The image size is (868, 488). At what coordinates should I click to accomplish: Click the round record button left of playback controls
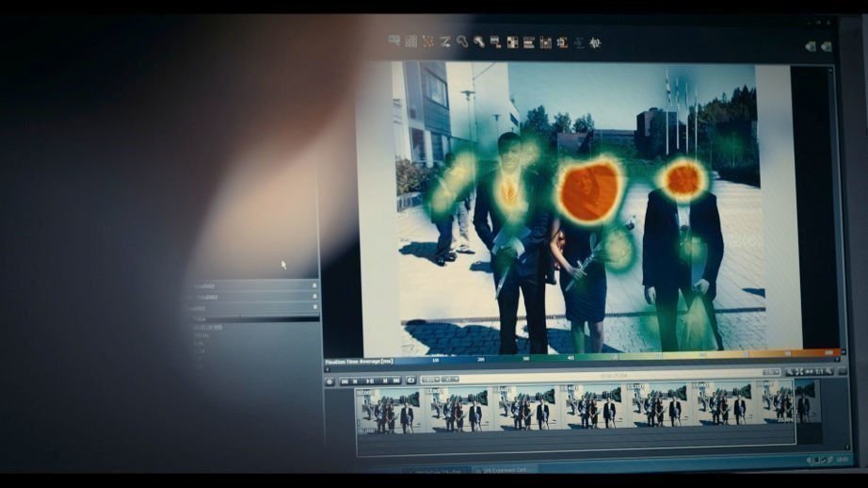pos(330,382)
